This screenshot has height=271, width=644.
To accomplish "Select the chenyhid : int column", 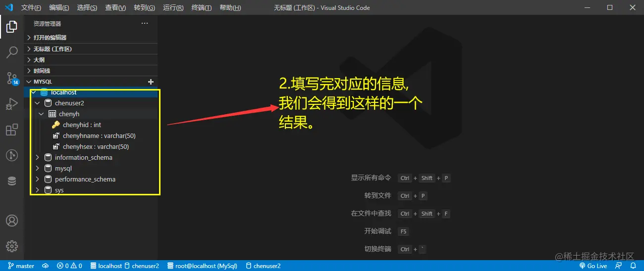I will (x=82, y=125).
